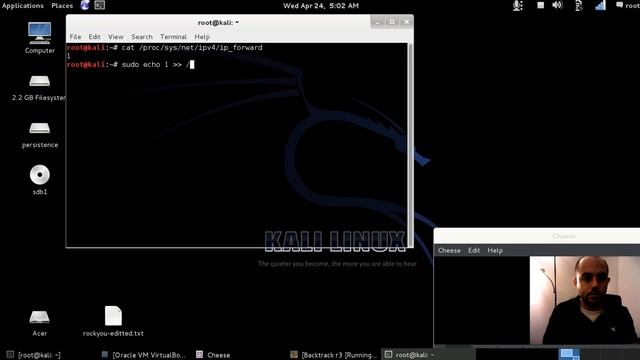Open the terminal Help menu
Image resolution: width=640 pixels, height=360 pixels.
202,37
